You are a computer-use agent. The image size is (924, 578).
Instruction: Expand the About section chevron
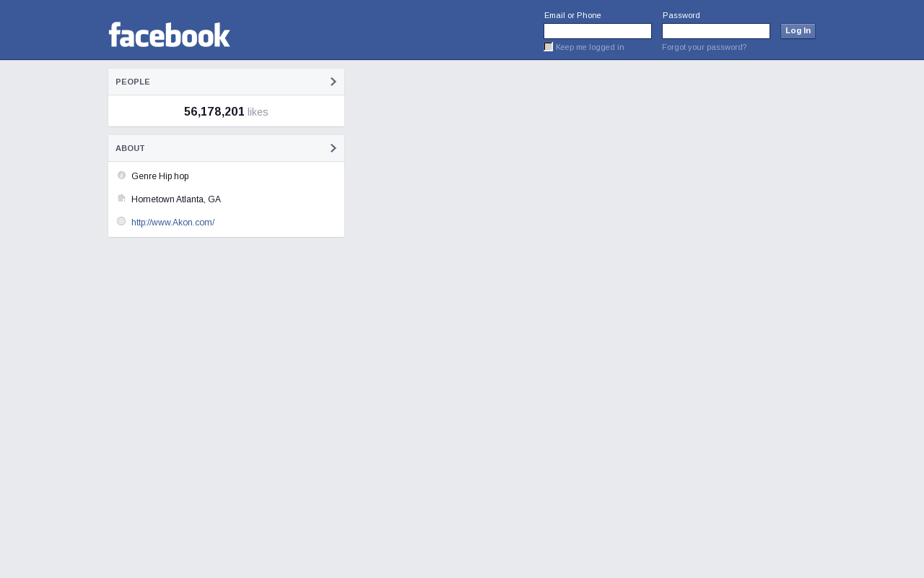(x=334, y=148)
